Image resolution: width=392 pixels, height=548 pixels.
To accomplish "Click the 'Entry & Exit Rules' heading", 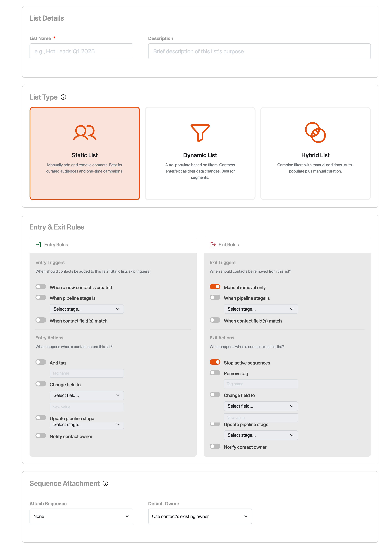I will (57, 227).
